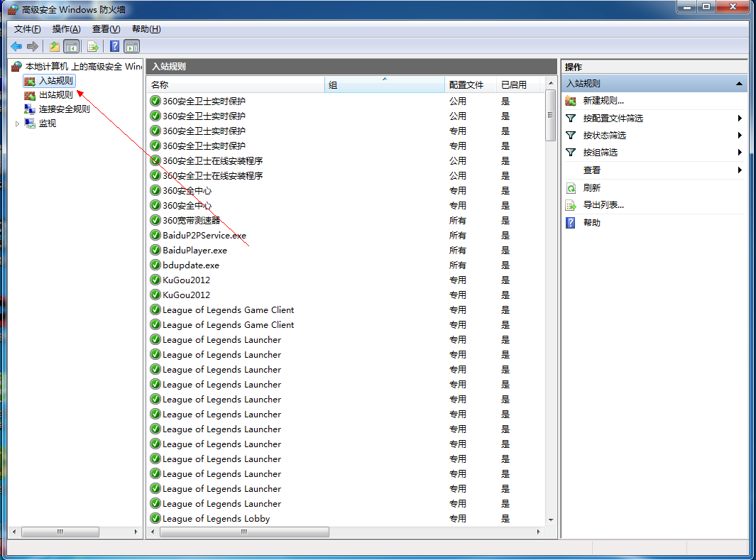Viewport: 756px width, 560px height.
Task: Click the filter funnel icon beside 按组筛选
Action: 571,153
